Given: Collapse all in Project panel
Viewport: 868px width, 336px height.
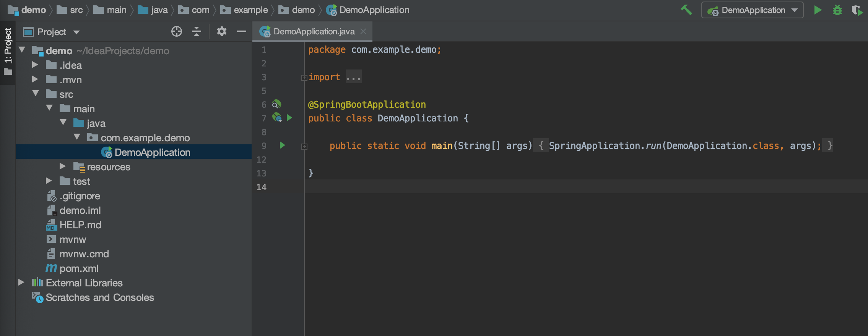Looking at the screenshot, I should tap(197, 31).
